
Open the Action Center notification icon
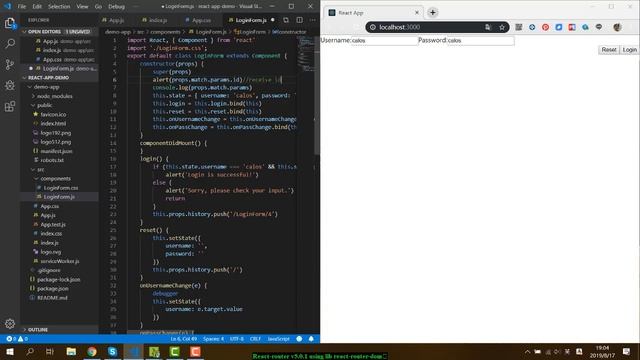coord(627,351)
